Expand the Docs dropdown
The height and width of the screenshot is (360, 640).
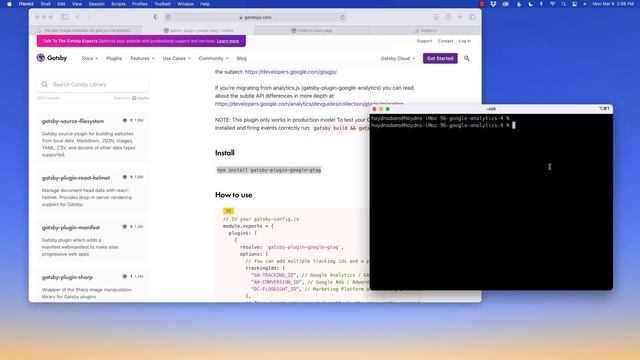(x=90, y=58)
